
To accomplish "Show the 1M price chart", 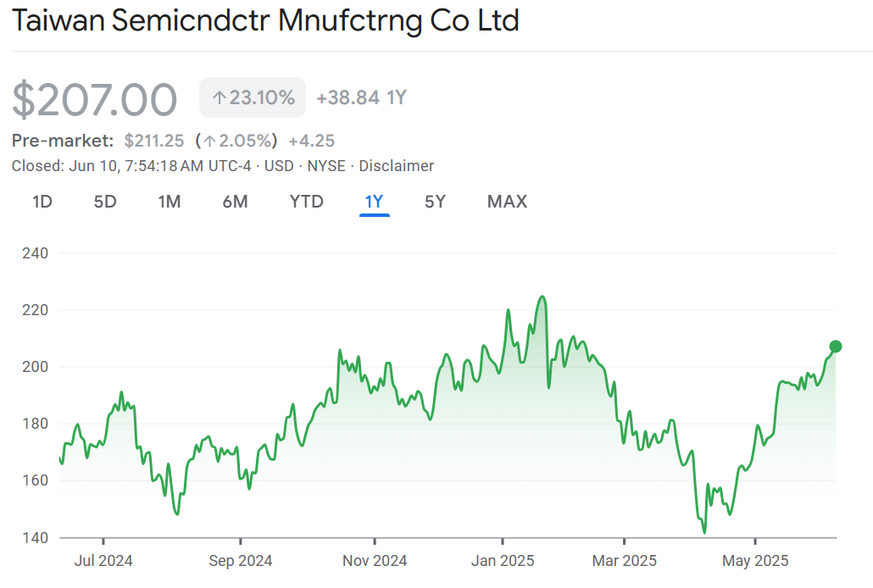I will pos(170,202).
